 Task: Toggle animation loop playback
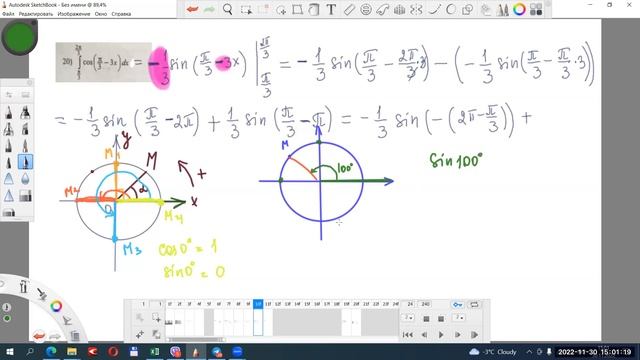(474, 304)
